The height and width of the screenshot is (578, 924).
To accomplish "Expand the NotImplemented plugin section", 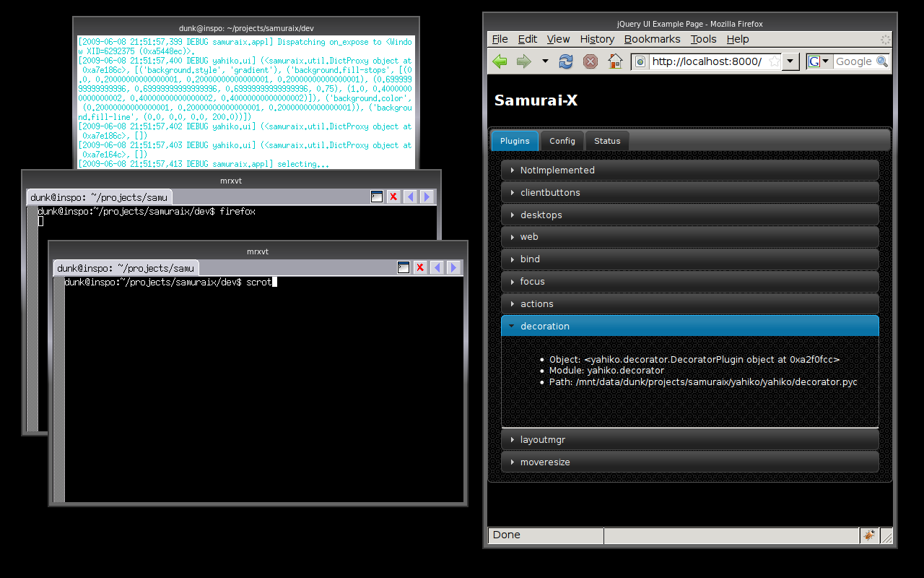I will 689,171.
